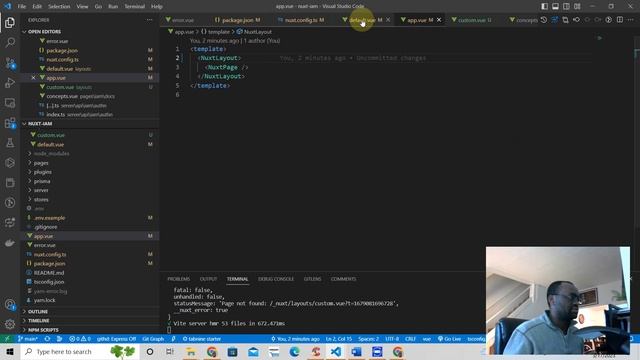Viewport: 640px width, 360px height.
Task: Expand the Outline section
Action: (38, 311)
